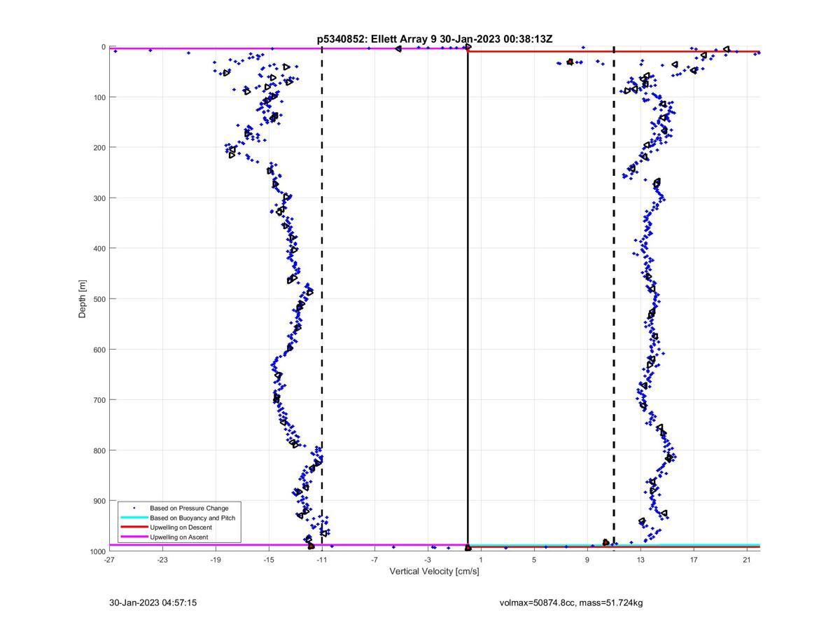Click y-axis tick label 1000
This screenshot has width=840, height=620.
pyautogui.click(x=97, y=551)
